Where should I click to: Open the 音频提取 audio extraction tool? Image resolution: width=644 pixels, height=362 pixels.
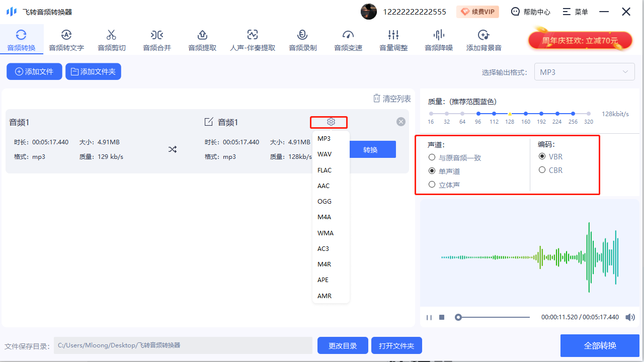202,39
